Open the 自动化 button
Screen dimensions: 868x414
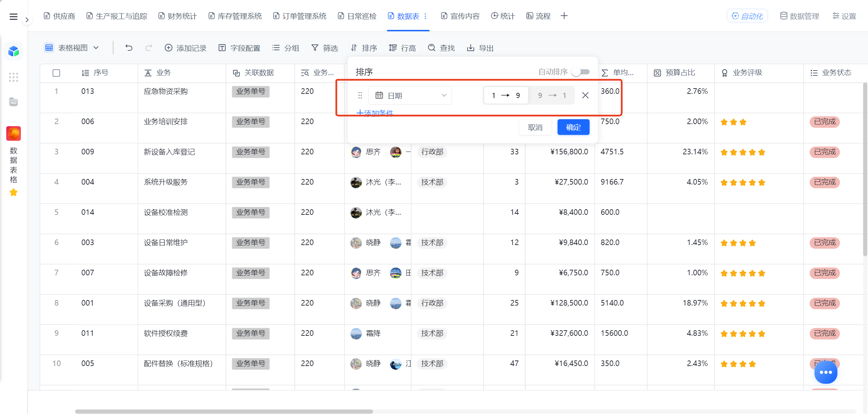pos(747,16)
